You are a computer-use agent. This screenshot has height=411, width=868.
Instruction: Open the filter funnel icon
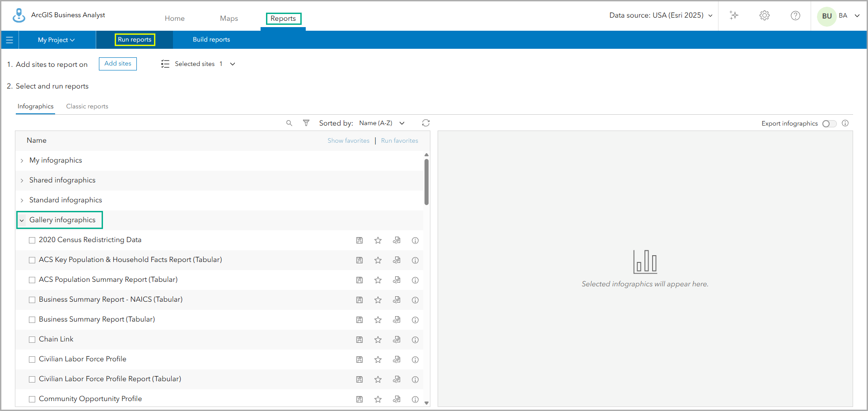(x=306, y=123)
